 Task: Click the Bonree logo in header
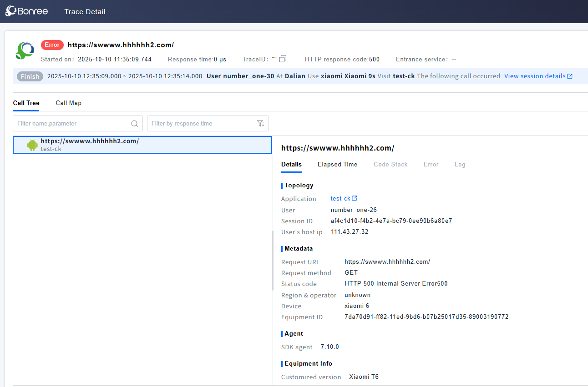point(26,11)
